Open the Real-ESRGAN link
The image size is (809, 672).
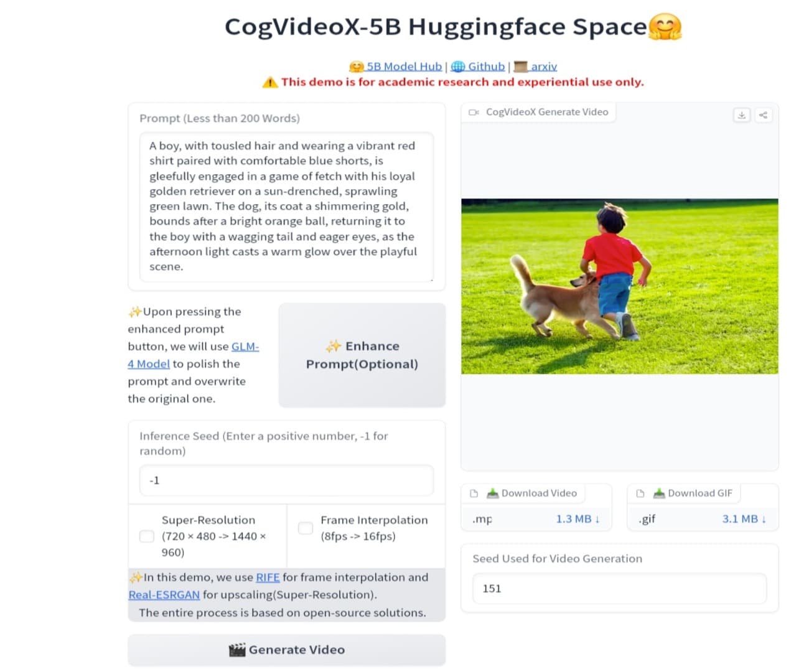coord(164,594)
